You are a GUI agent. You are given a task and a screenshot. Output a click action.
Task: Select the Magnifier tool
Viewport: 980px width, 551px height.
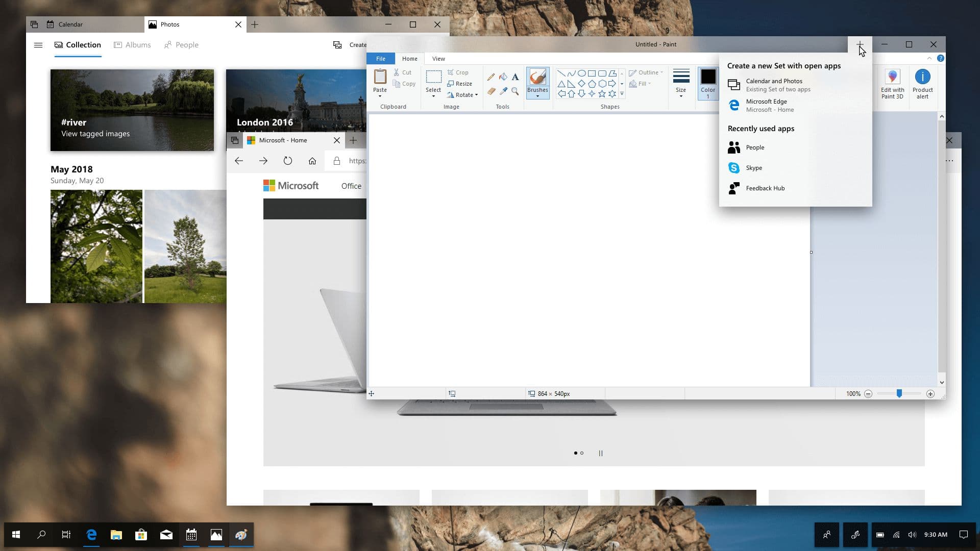(515, 91)
